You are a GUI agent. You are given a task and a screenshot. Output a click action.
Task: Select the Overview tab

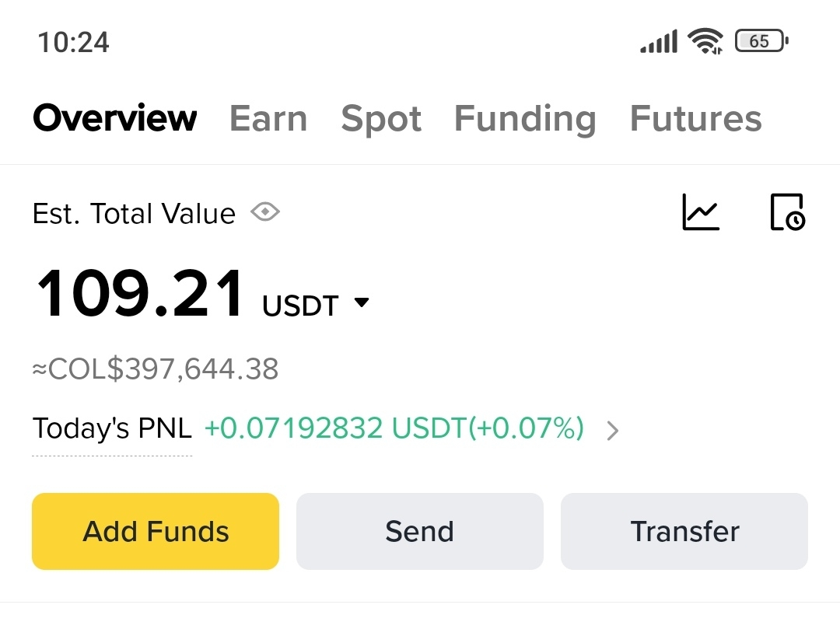point(115,119)
